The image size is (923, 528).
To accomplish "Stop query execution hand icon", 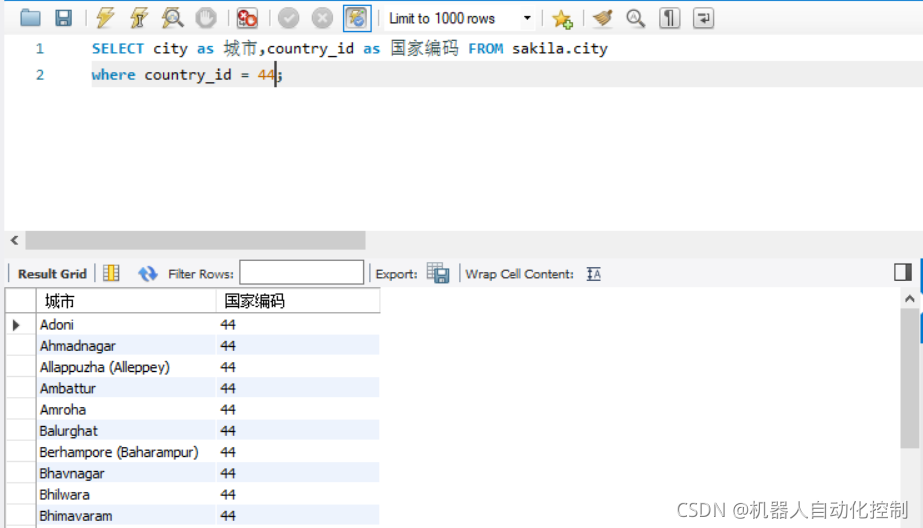I will click(x=206, y=18).
